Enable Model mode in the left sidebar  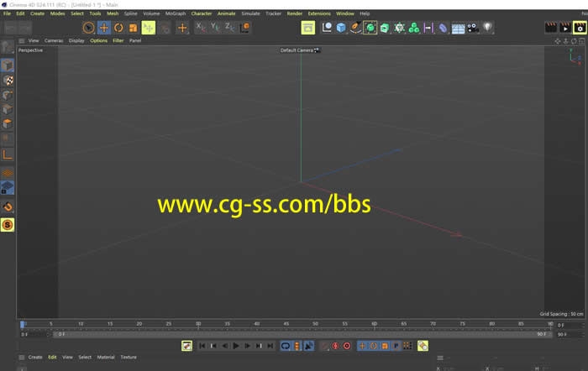(x=8, y=65)
